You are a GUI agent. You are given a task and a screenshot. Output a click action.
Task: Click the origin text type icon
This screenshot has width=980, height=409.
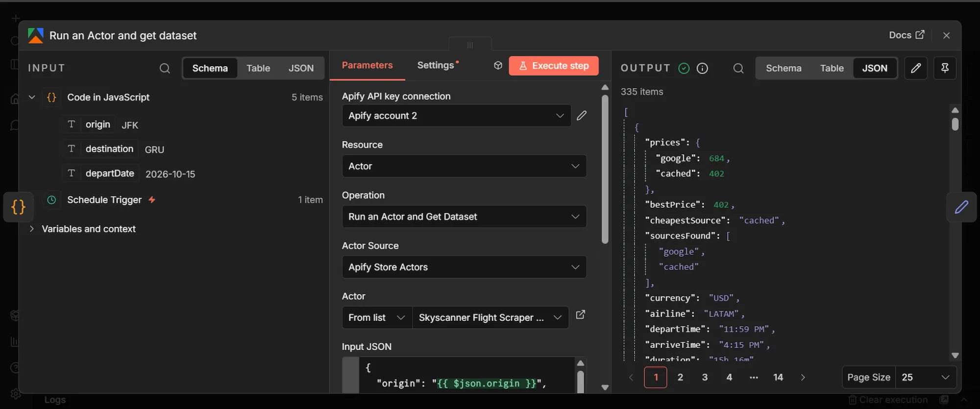coord(72,124)
